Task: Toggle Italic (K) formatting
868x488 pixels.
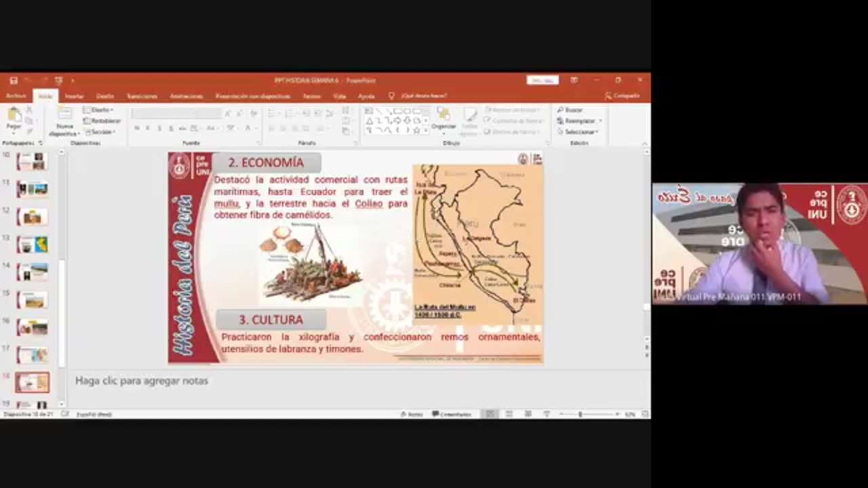Action: pos(148,128)
